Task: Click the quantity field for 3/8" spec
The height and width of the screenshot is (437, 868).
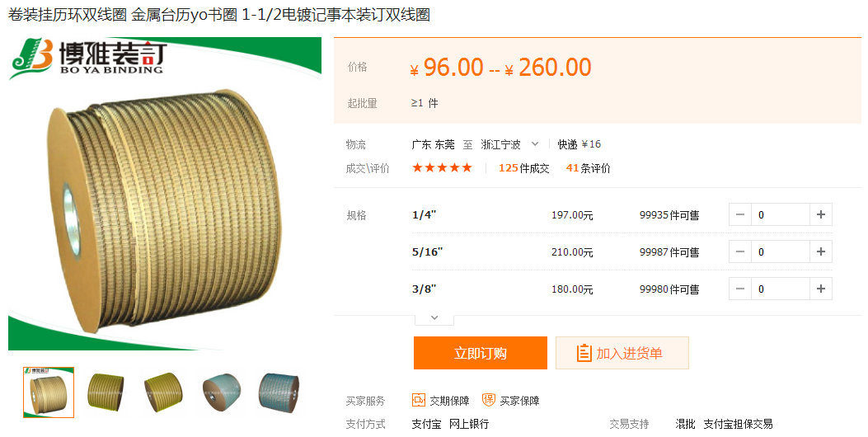Action: click(781, 289)
